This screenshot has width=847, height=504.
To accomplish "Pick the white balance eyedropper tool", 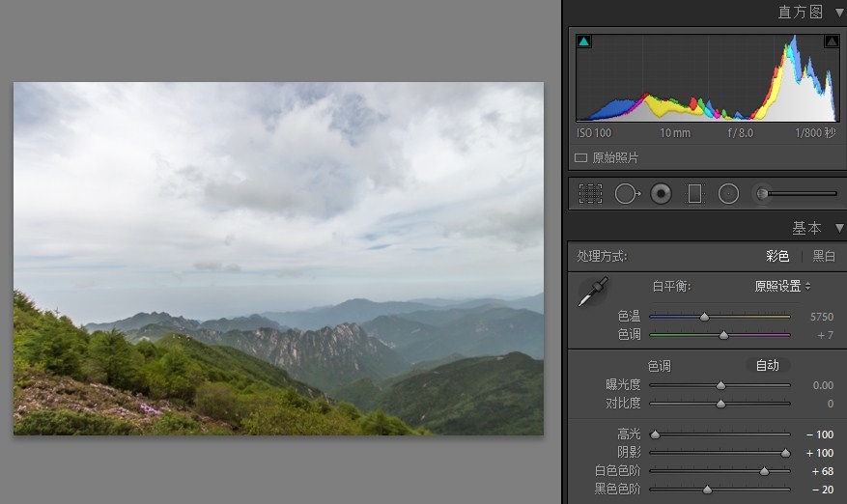I will tap(592, 292).
